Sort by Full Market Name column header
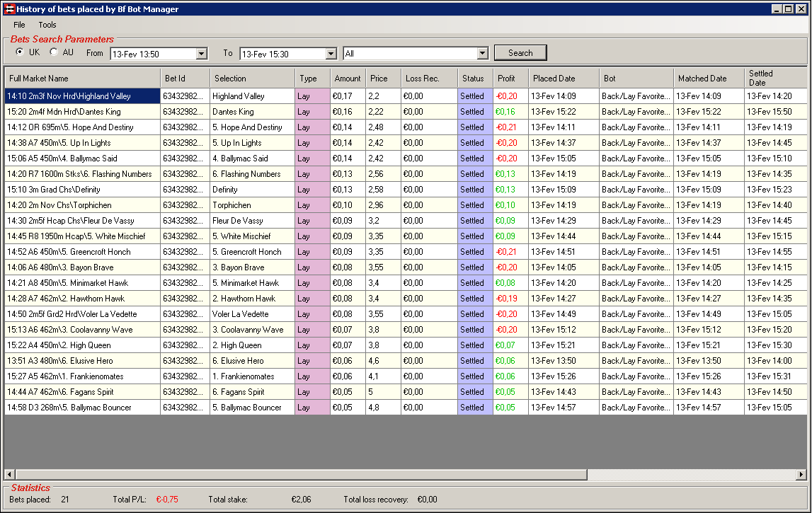 [x=82, y=78]
